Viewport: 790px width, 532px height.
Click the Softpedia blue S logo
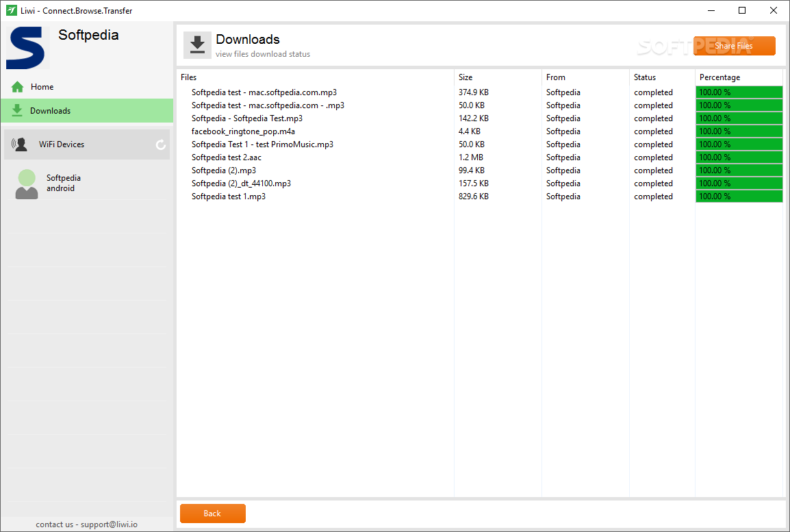(26, 48)
